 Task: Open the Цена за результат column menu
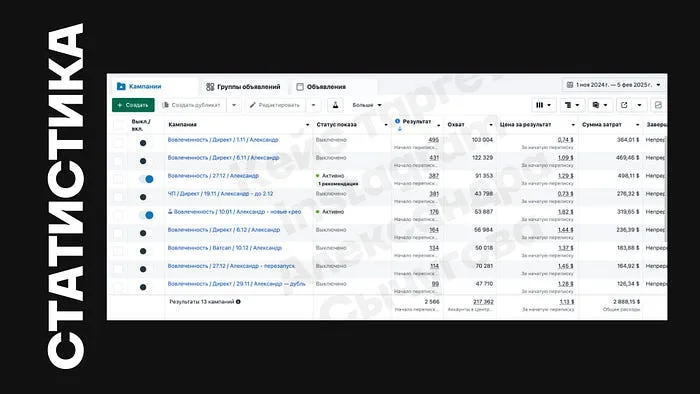pyautogui.click(x=573, y=125)
